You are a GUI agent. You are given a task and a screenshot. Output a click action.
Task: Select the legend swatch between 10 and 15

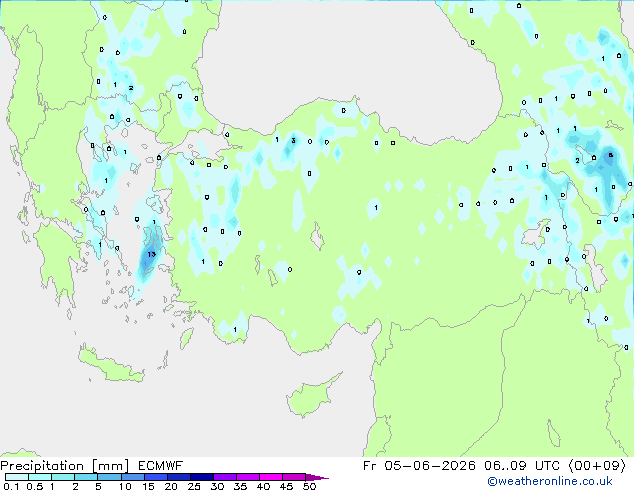coord(132,477)
